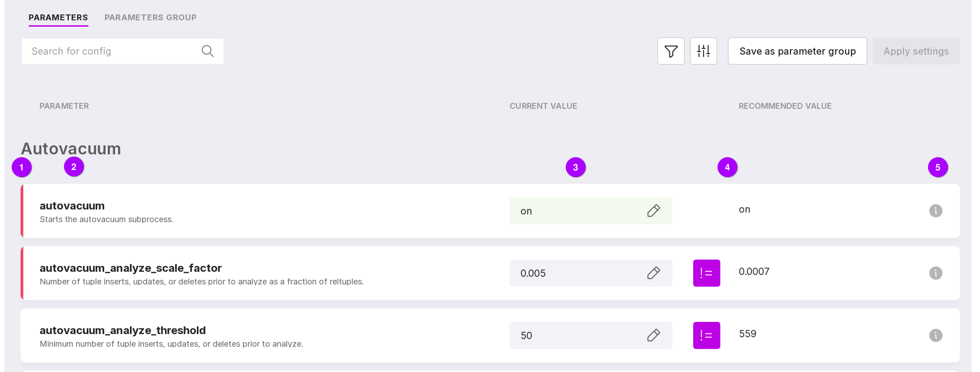
Task: Show info for autovacuum_analyze_threshold
Action: click(x=935, y=335)
